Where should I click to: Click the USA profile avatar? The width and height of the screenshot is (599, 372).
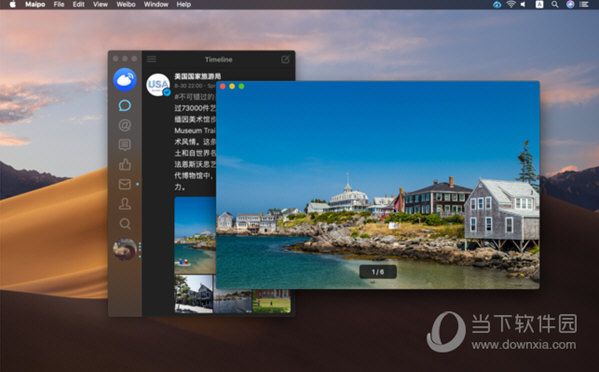158,84
